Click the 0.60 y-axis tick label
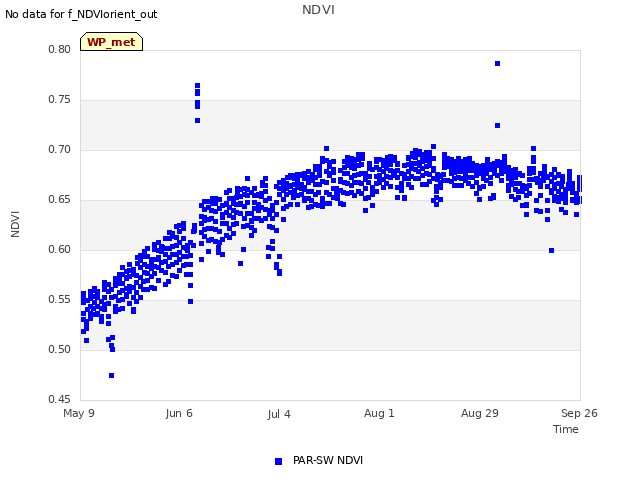The width and height of the screenshot is (640, 480). [x=60, y=249]
